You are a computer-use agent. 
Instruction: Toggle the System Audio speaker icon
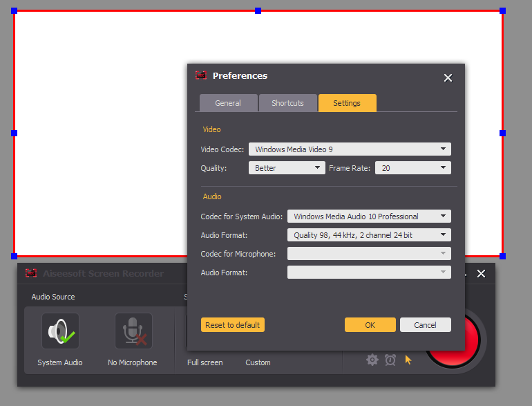coord(60,331)
